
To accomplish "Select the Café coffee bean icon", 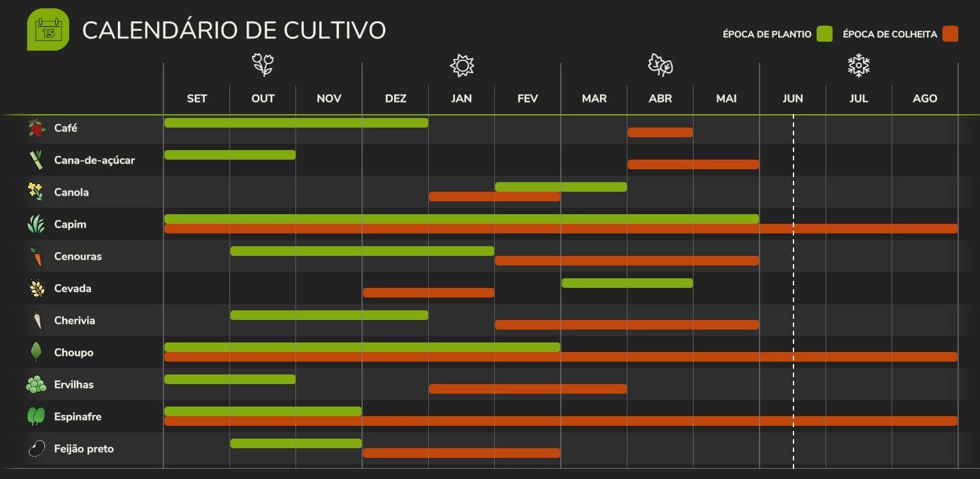I will [x=37, y=128].
